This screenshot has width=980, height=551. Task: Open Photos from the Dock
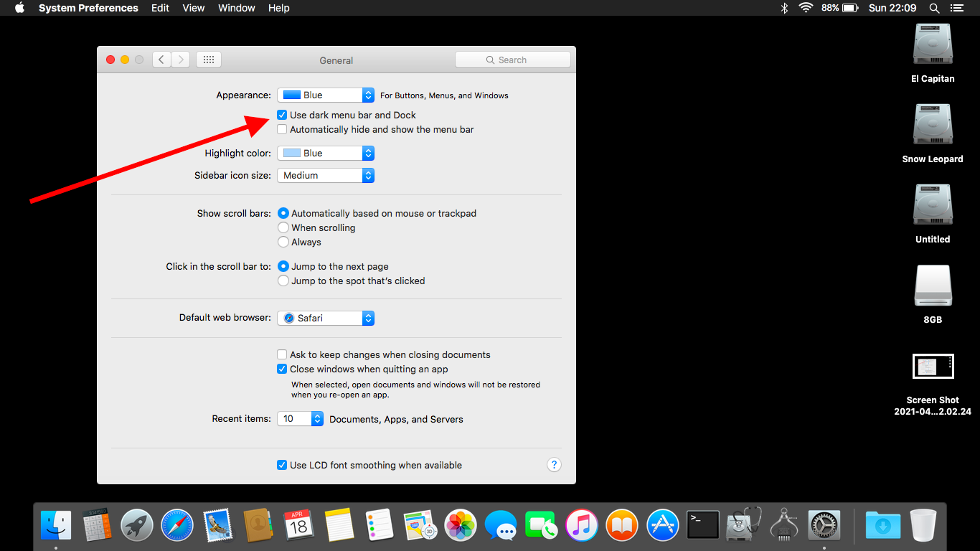461,525
